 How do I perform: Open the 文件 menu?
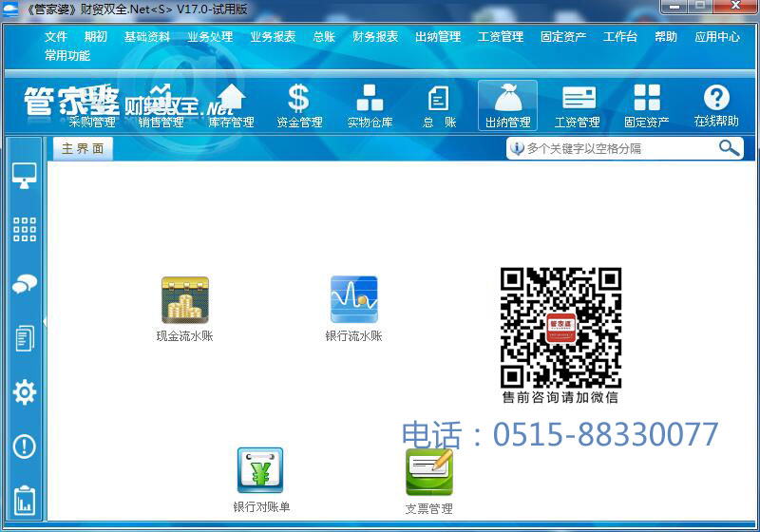click(x=56, y=37)
